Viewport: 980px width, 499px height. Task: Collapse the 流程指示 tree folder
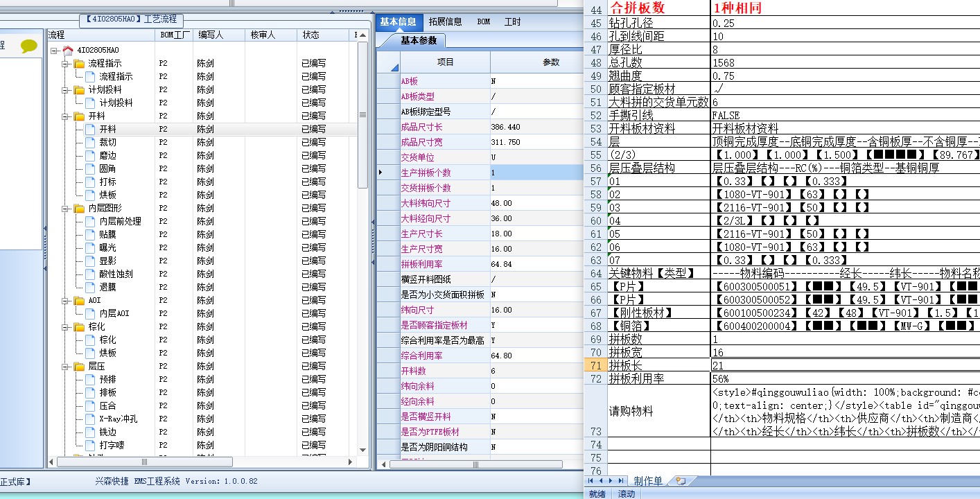[x=65, y=63]
